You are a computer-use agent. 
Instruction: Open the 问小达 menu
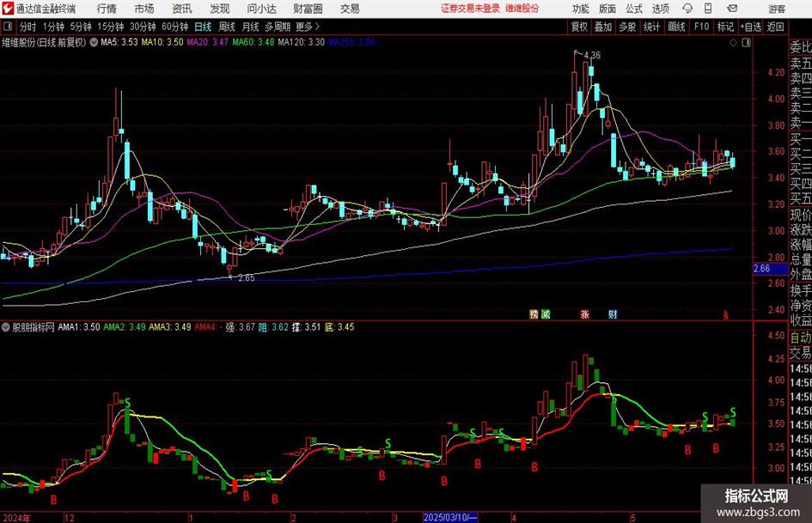pos(261,9)
